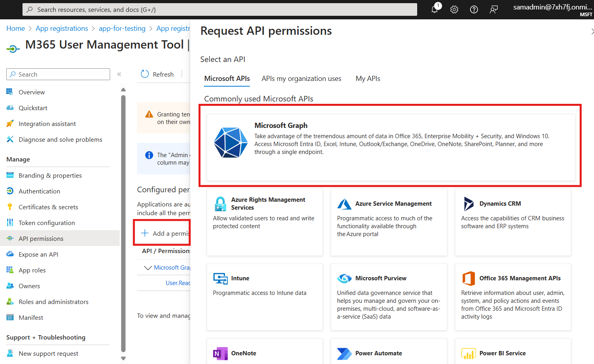
Task: Click the Azure Service Management logo icon
Action: (344, 204)
